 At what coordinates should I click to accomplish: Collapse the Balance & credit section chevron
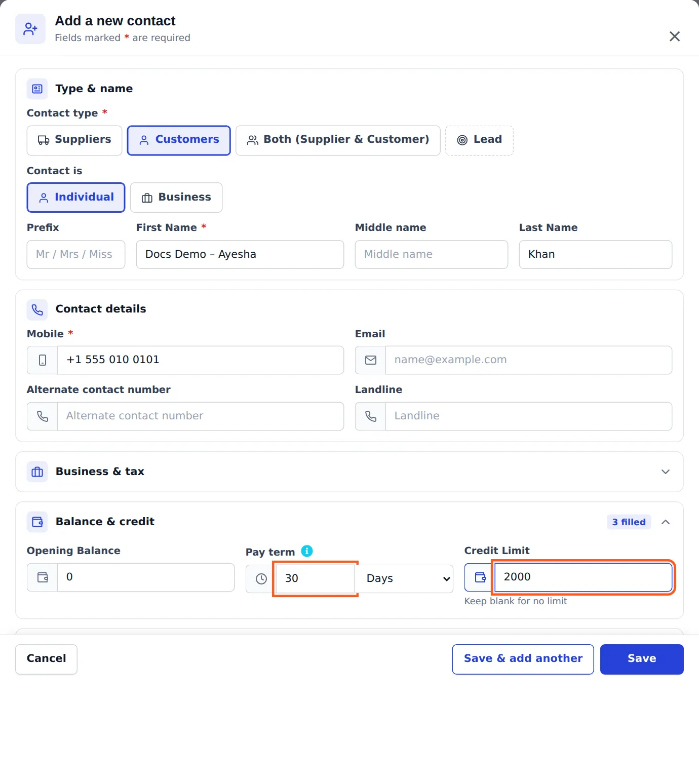point(666,522)
